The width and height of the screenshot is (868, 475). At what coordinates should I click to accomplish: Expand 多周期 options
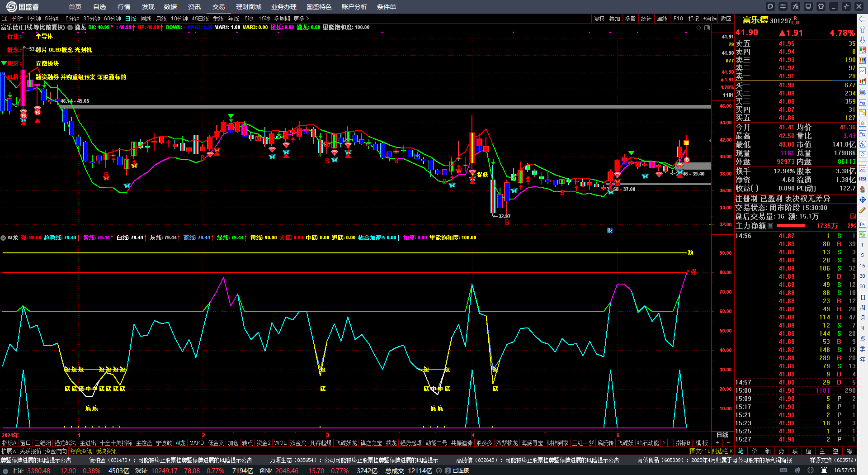[282, 19]
